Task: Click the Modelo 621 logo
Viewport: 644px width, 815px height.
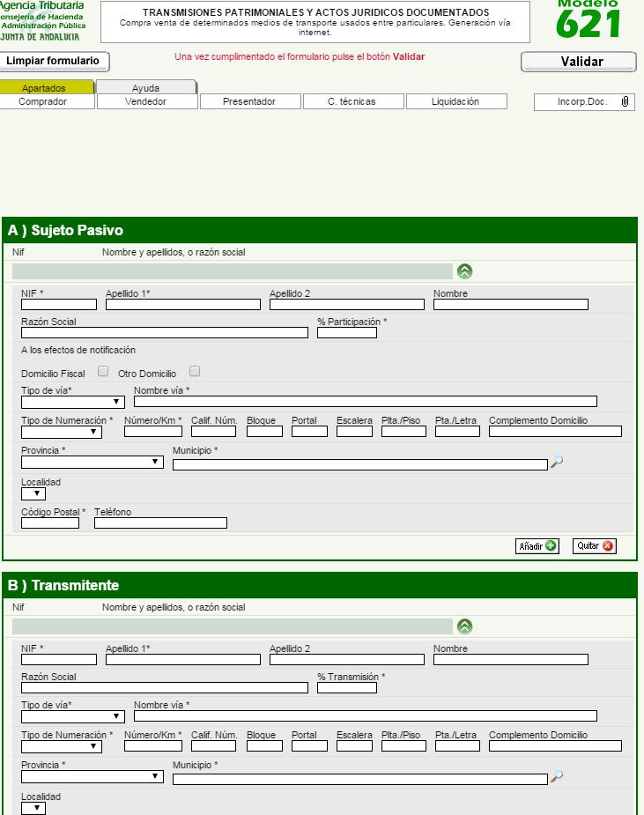Action: [588, 19]
